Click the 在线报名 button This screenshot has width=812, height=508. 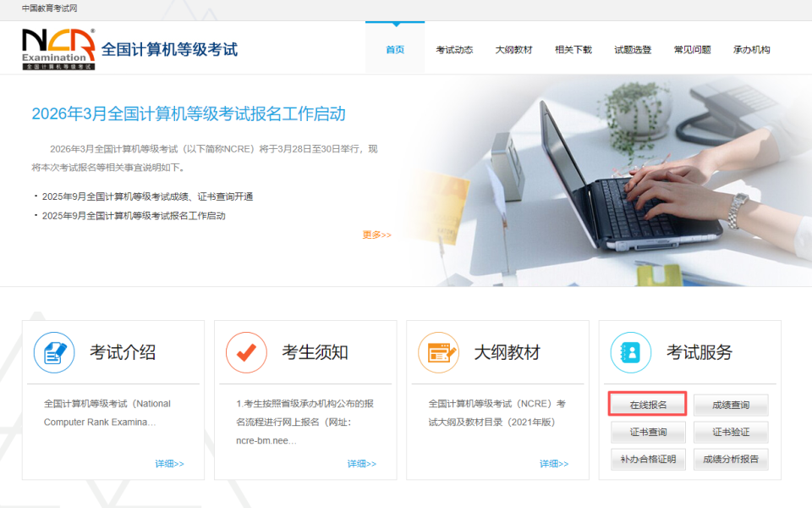coord(648,405)
